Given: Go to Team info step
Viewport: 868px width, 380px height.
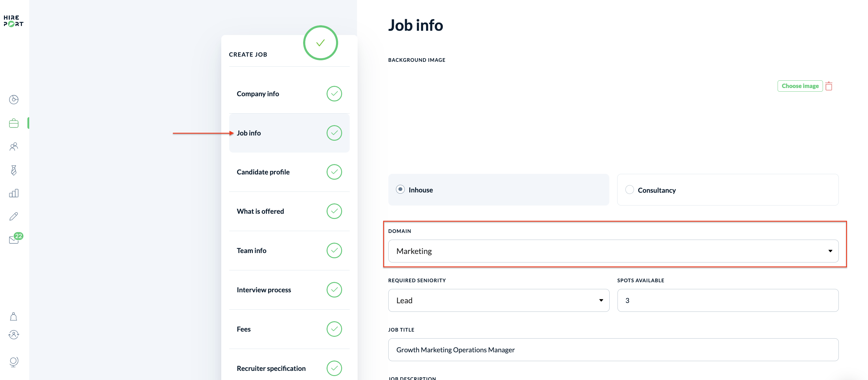Looking at the screenshot, I should [x=289, y=251].
